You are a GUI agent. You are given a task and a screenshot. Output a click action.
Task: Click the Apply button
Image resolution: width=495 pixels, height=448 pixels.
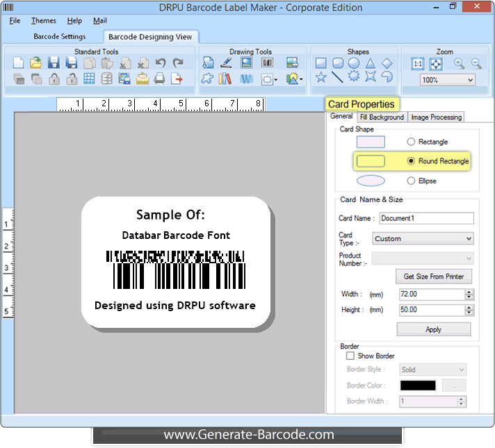(x=433, y=329)
